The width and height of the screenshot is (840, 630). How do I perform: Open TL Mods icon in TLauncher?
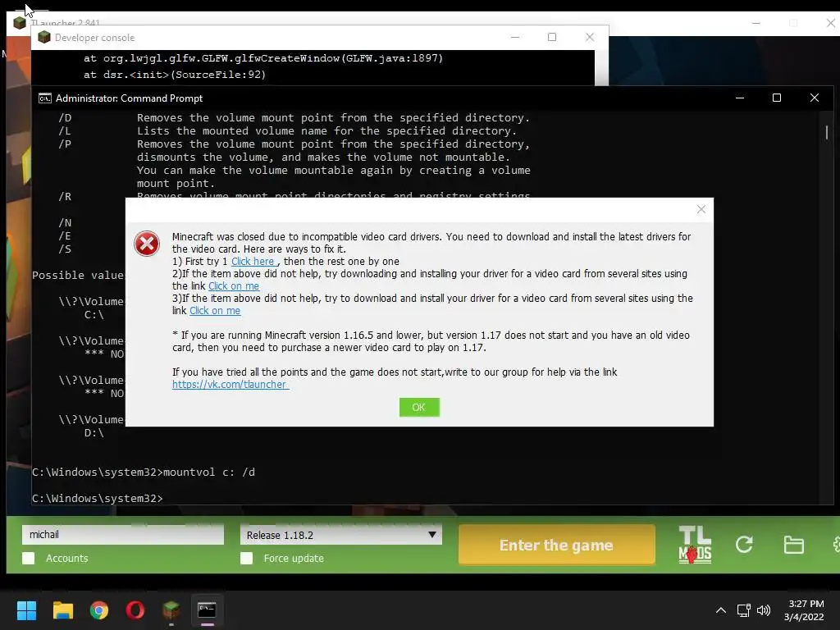695,545
